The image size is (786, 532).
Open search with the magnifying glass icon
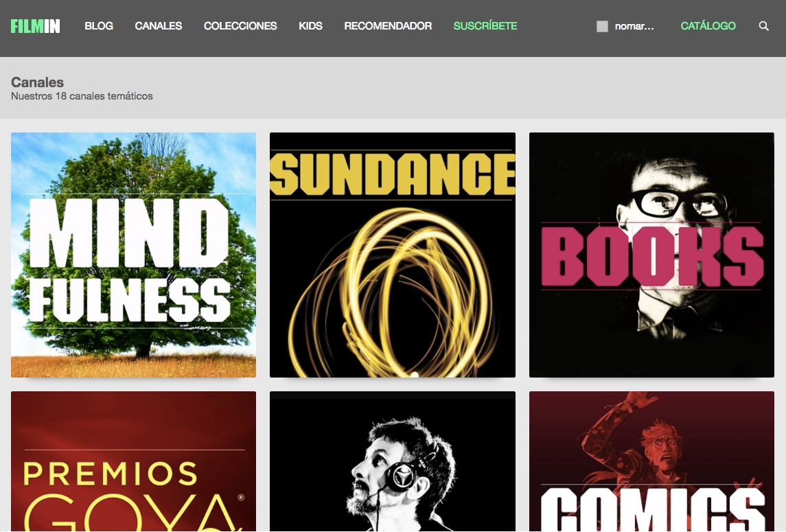763,26
